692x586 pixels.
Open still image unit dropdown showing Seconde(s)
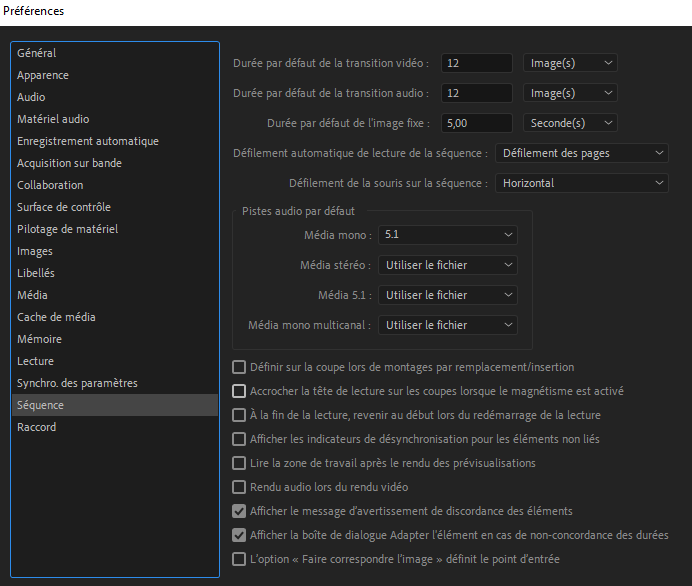[570, 123]
